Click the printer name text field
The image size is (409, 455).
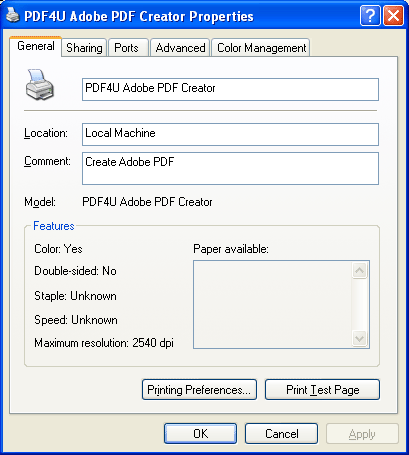point(230,89)
